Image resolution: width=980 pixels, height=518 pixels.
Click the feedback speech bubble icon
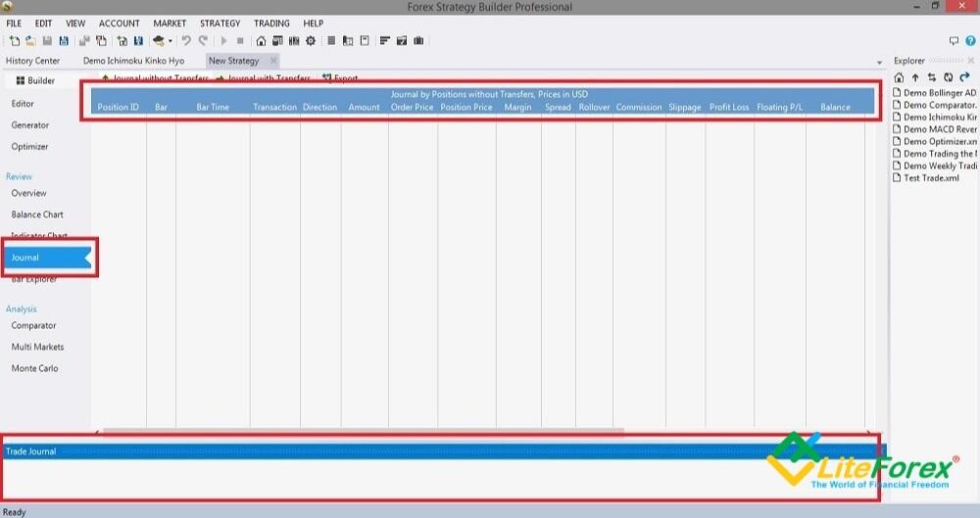pos(954,41)
